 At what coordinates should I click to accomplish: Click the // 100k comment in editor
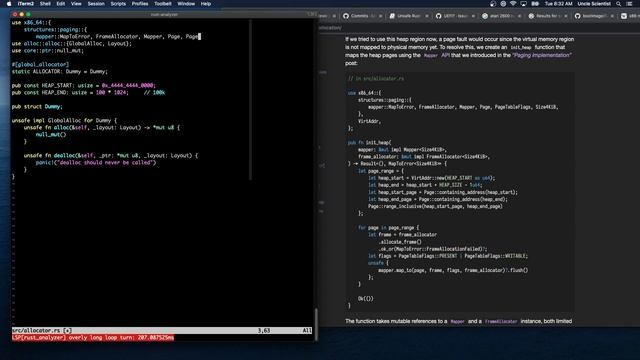pos(154,93)
